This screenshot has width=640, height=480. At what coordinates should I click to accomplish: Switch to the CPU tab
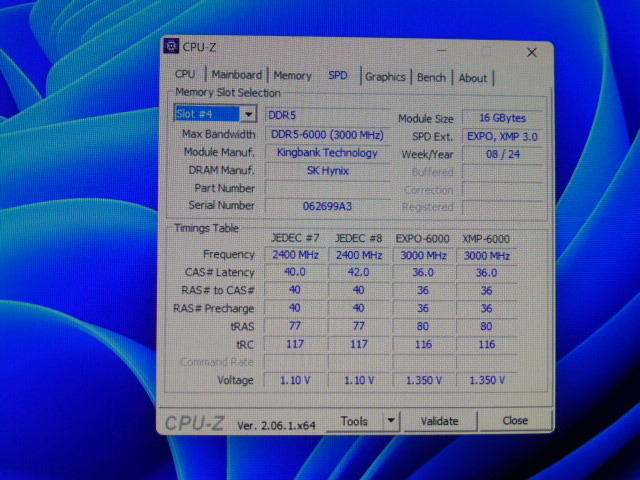(x=185, y=74)
